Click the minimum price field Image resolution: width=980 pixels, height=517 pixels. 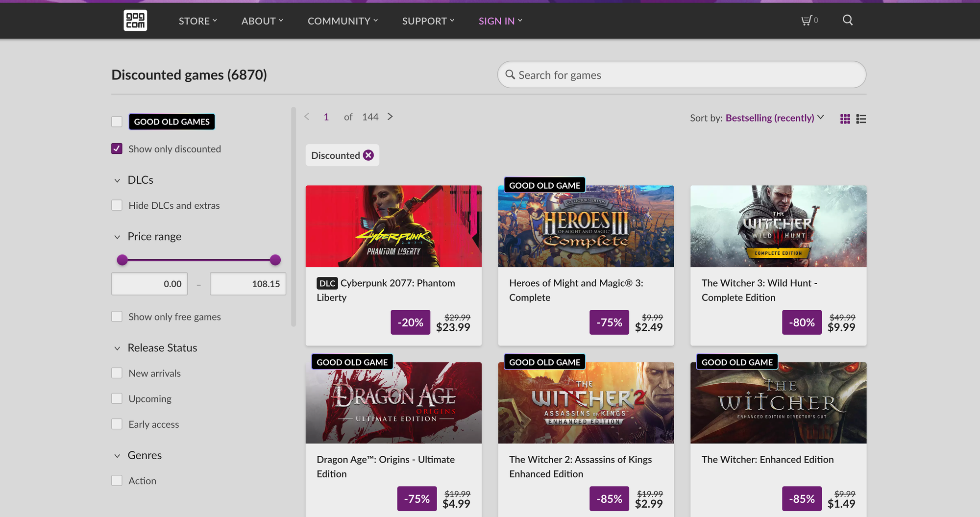coord(149,284)
